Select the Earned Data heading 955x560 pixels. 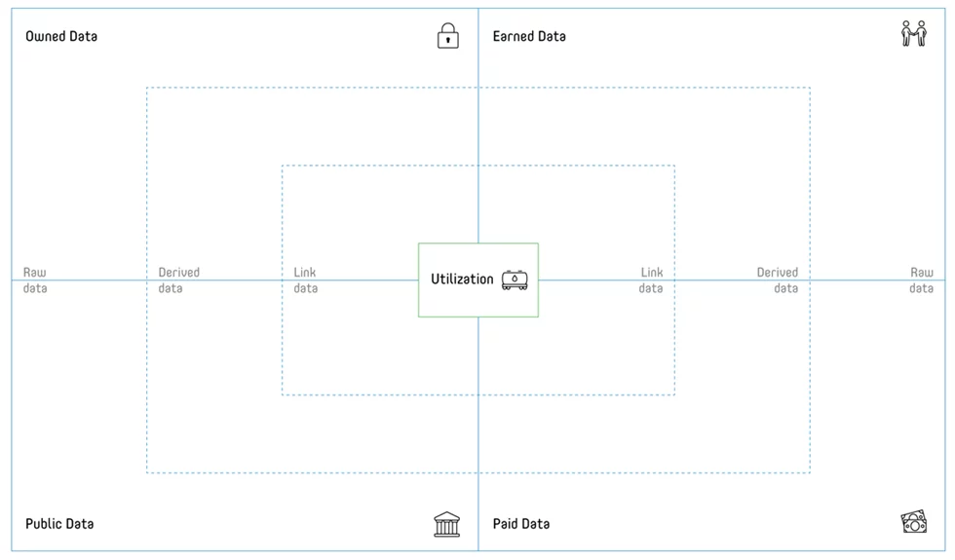point(529,37)
